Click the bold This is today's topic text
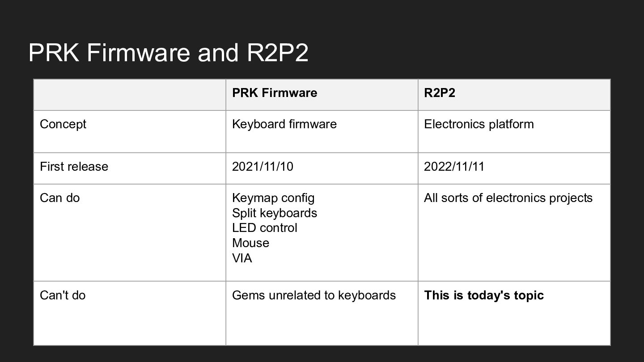Viewport: 644px width, 362px height. coord(483,295)
